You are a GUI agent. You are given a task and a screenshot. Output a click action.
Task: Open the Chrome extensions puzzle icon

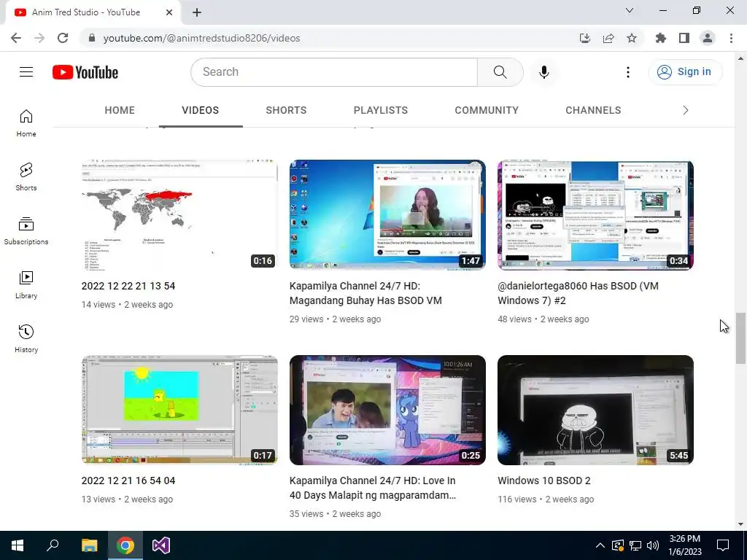click(661, 38)
